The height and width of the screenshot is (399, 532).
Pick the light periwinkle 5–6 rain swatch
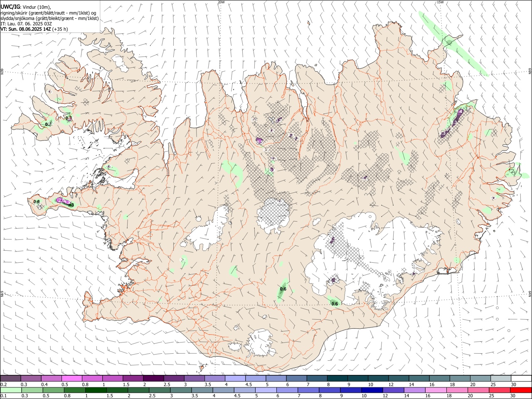point(266,390)
